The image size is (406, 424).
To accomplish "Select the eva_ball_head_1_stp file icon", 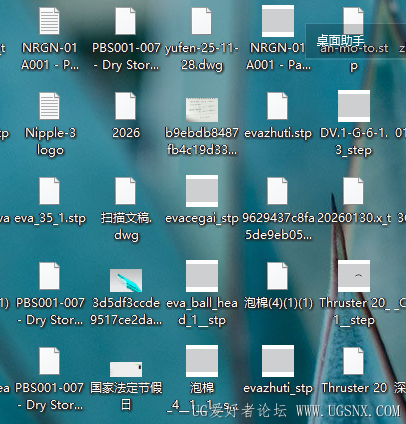I will pyautogui.click(x=202, y=276).
